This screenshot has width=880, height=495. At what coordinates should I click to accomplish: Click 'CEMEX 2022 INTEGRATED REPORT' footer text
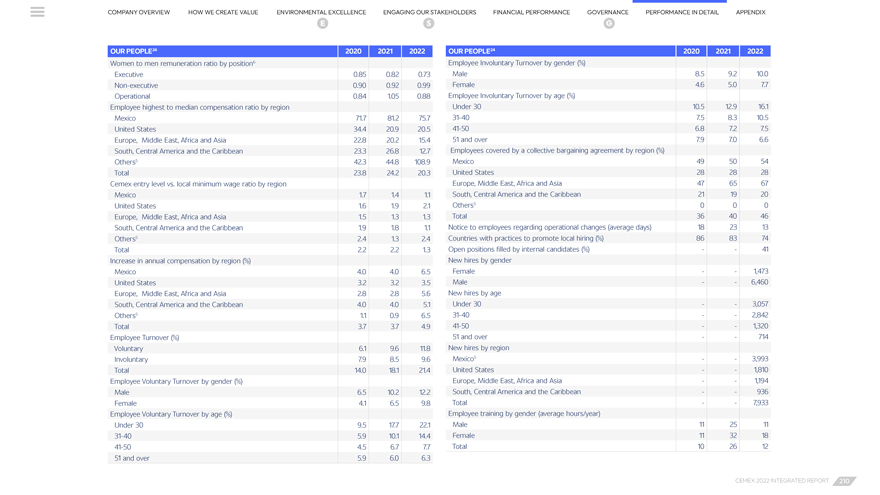782,481
